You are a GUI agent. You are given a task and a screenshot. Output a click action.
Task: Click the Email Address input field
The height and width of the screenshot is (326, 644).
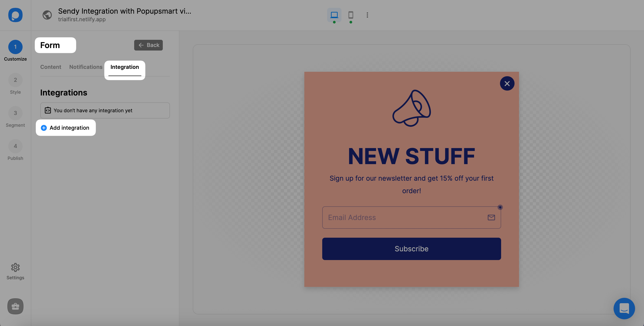(x=411, y=217)
